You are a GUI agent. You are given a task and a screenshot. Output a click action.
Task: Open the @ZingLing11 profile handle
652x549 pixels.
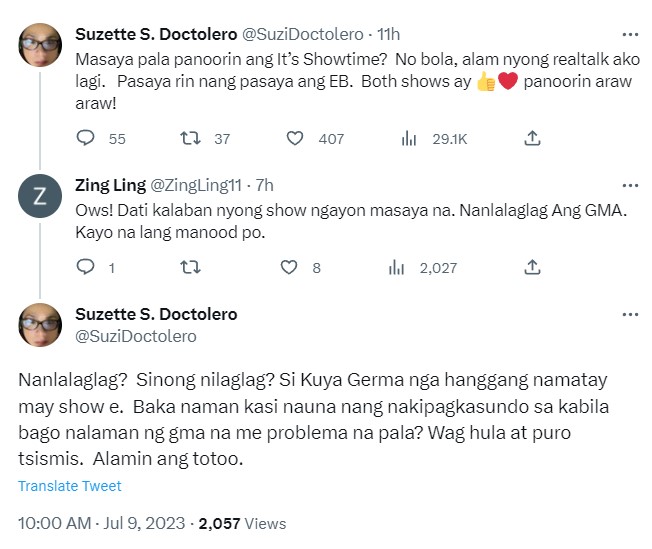tap(198, 185)
